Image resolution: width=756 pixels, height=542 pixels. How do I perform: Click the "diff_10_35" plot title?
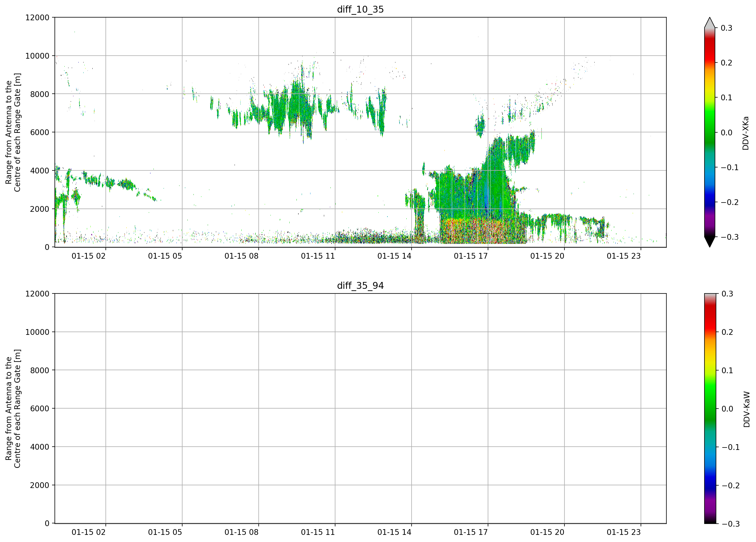coord(360,9)
